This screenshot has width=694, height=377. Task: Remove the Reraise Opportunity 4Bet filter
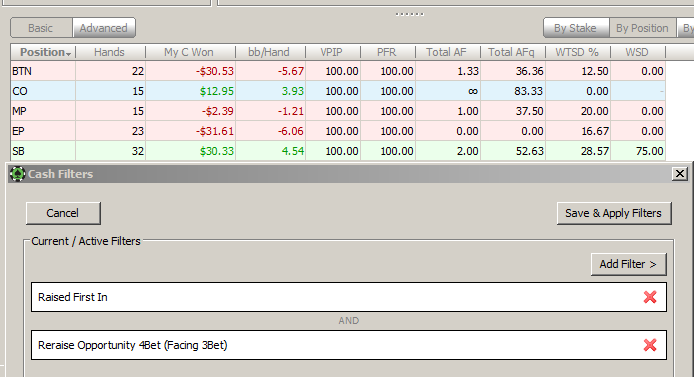[650, 345]
